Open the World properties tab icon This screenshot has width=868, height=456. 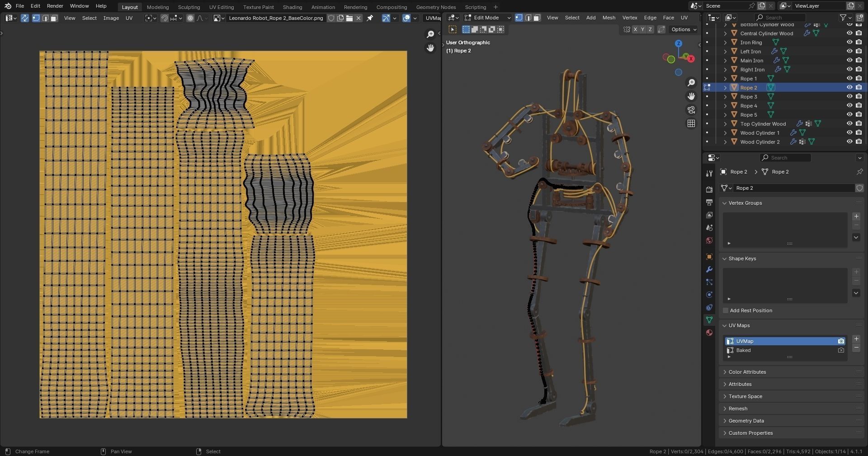coord(709,240)
